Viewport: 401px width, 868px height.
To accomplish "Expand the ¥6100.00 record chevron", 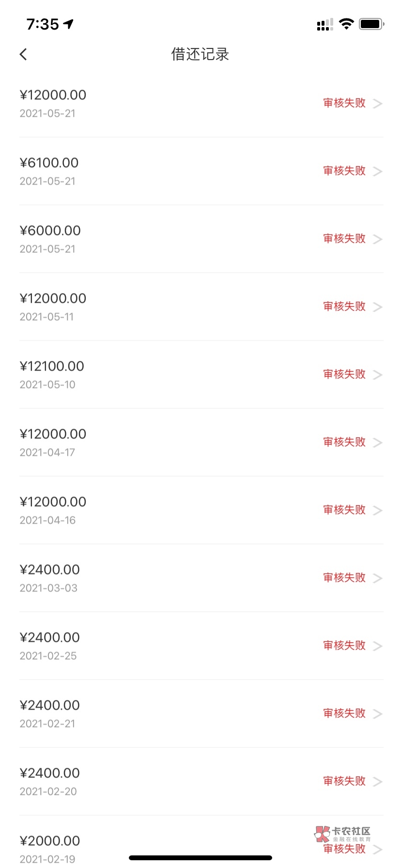I will pos(378,171).
